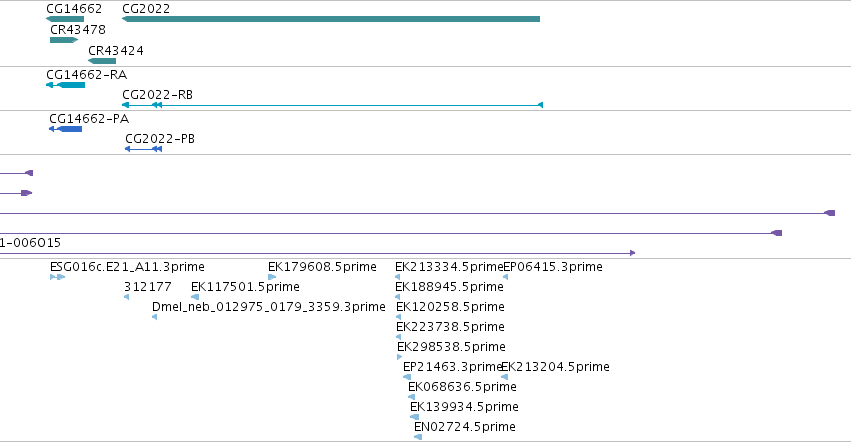Click the ESG016c.E21_A11.3prime marker arrows
851x442 pixels.
coord(58,277)
